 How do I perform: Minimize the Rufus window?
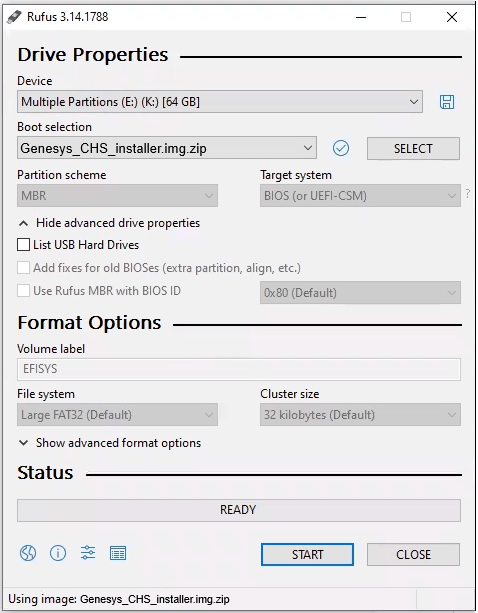point(361,17)
